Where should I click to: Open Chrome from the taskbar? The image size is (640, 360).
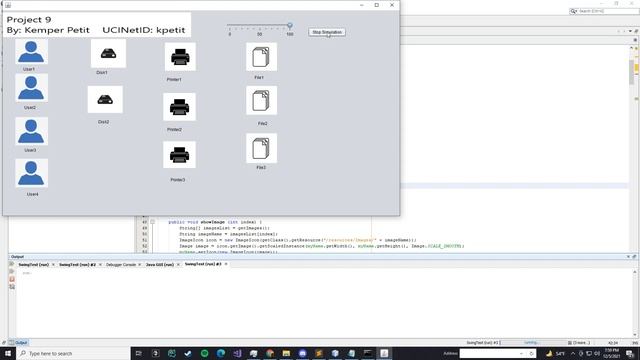[x=270, y=353]
